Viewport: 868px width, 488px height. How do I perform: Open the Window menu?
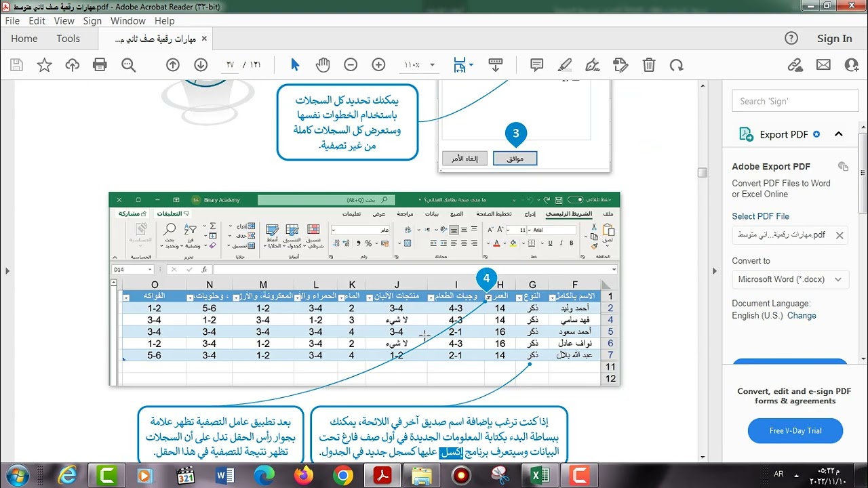[x=128, y=21]
